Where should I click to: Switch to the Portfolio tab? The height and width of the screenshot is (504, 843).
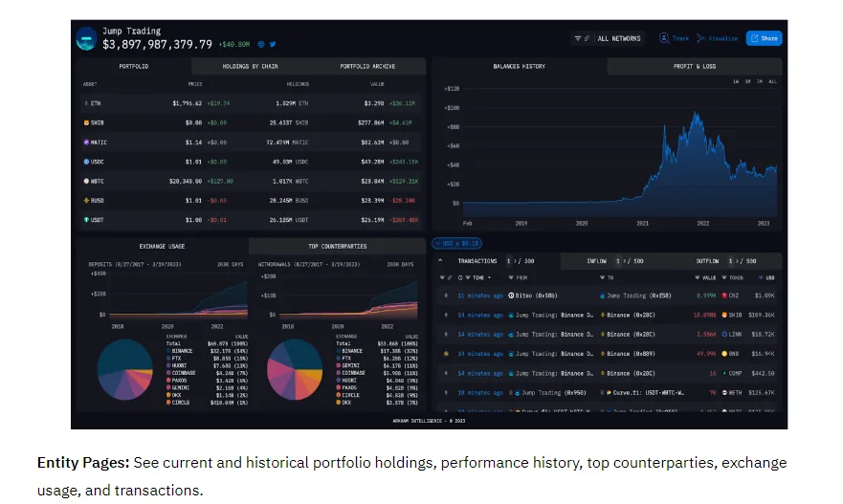coord(134,66)
